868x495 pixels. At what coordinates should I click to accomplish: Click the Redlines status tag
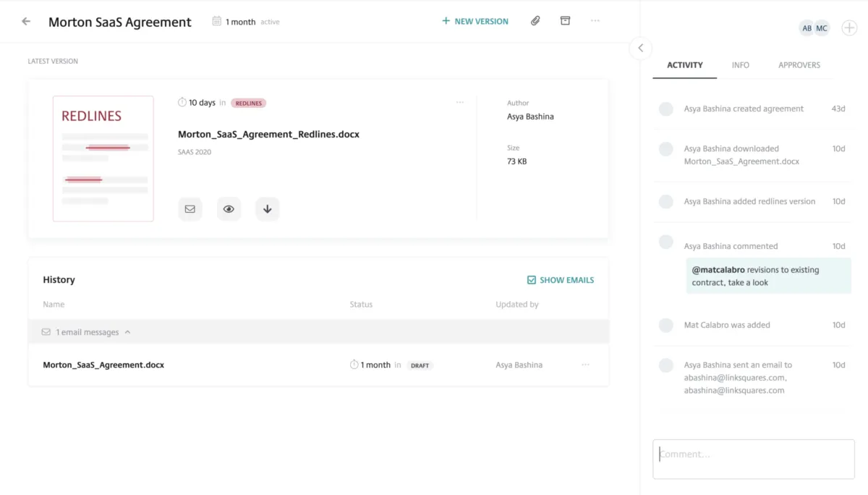(x=248, y=103)
